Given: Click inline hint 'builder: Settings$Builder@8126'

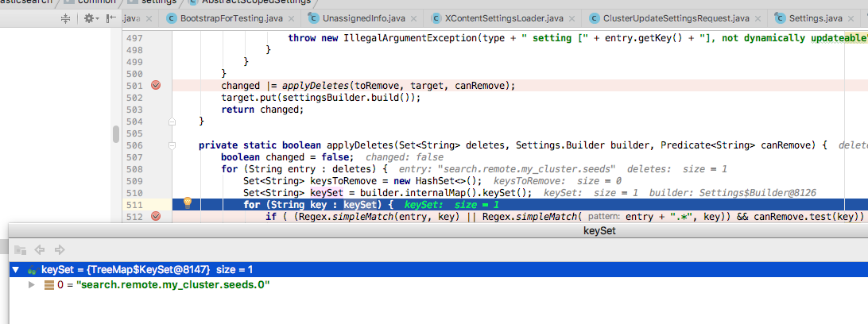Looking at the screenshot, I should (x=733, y=193).
